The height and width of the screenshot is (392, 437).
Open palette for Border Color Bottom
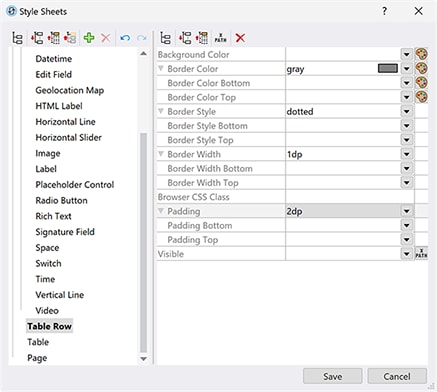point(421,83)
